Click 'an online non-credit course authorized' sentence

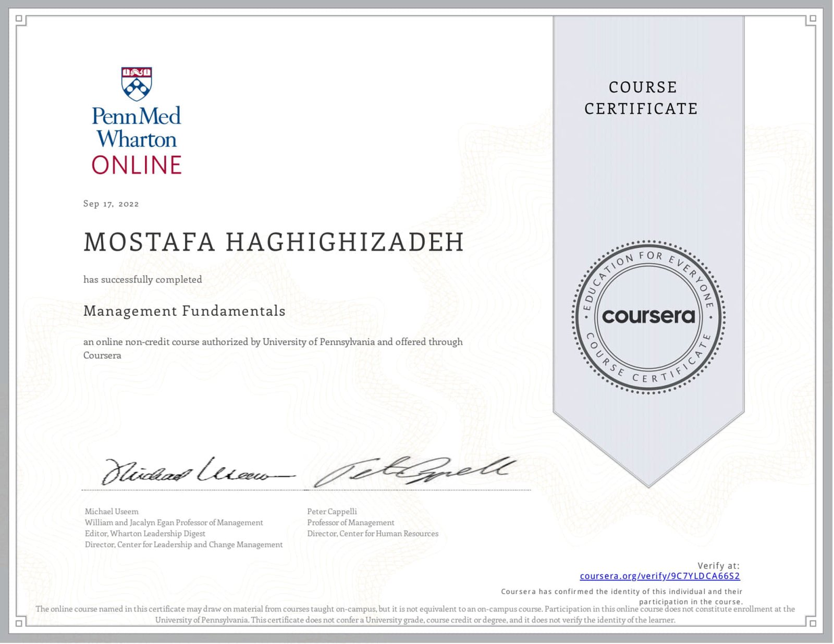pyautogui.click(x=273, y=348)
